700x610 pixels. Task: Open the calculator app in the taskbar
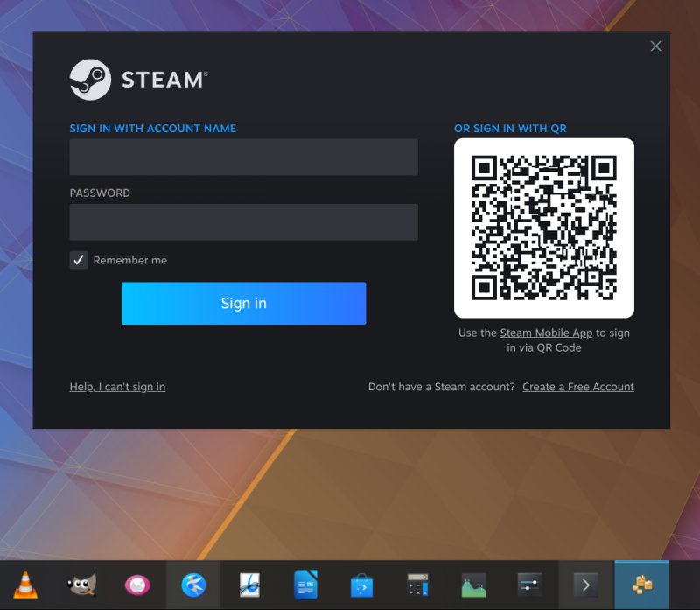click(x=418, y=585)
